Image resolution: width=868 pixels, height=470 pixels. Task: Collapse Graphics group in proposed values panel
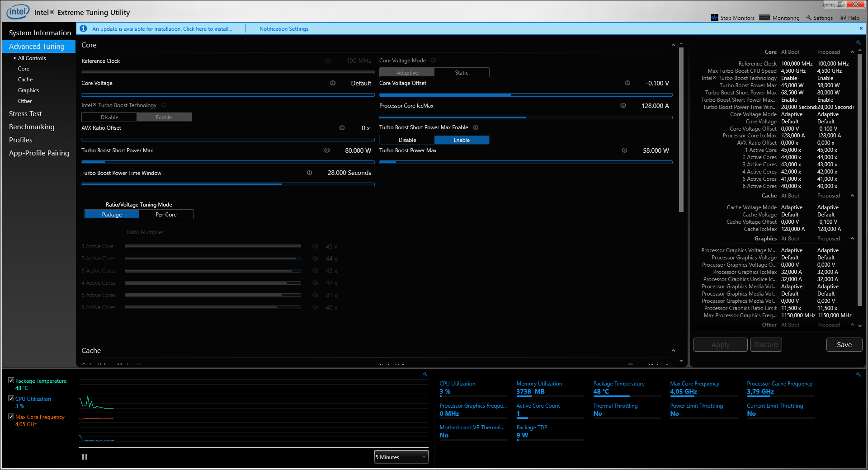pos(852,239)
